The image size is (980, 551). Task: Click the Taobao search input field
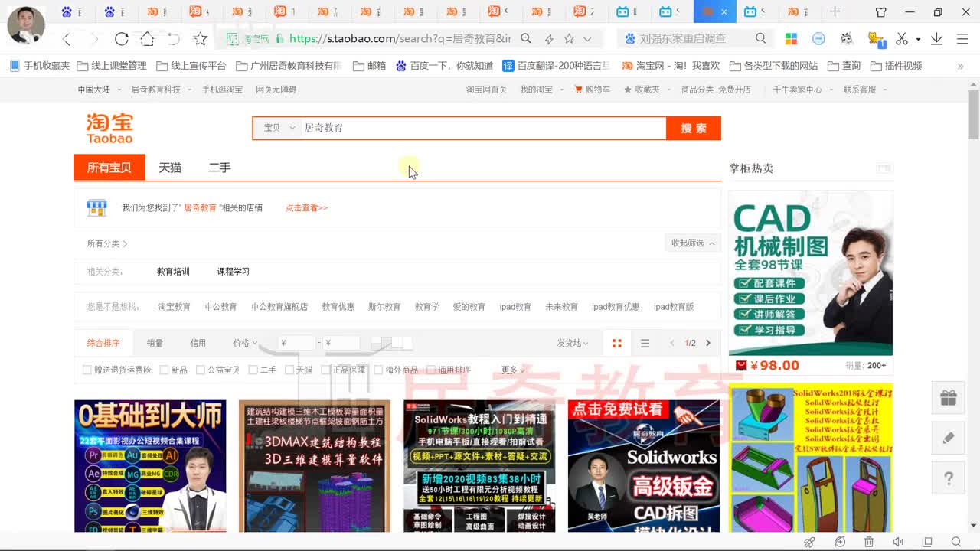[x=482, y=128]
